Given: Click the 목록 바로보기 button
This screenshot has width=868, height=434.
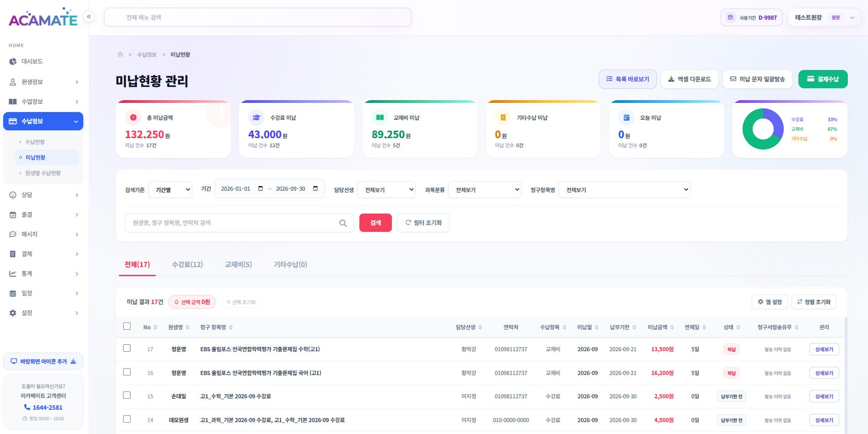Looking at the screenshot, I should click(628, 79).
